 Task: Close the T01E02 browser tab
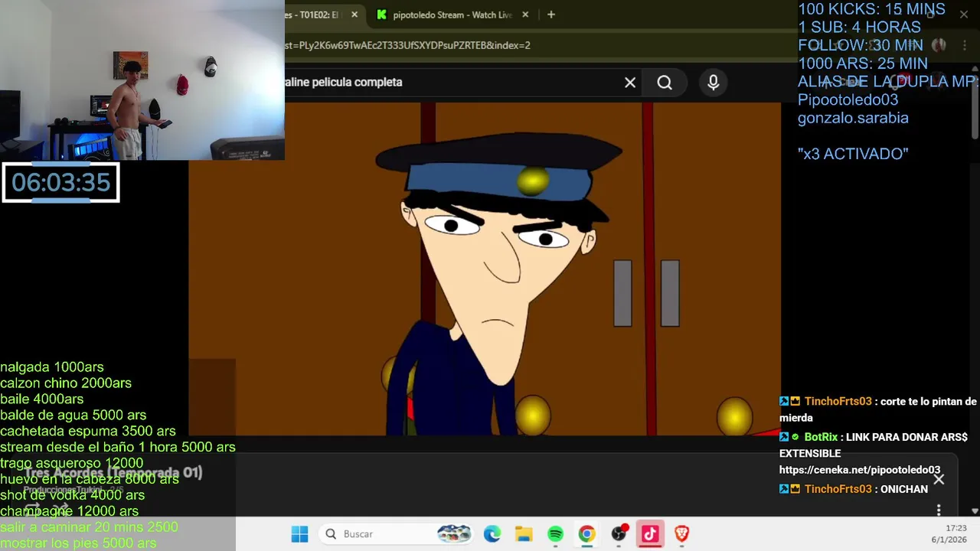(x=354, y=15)
